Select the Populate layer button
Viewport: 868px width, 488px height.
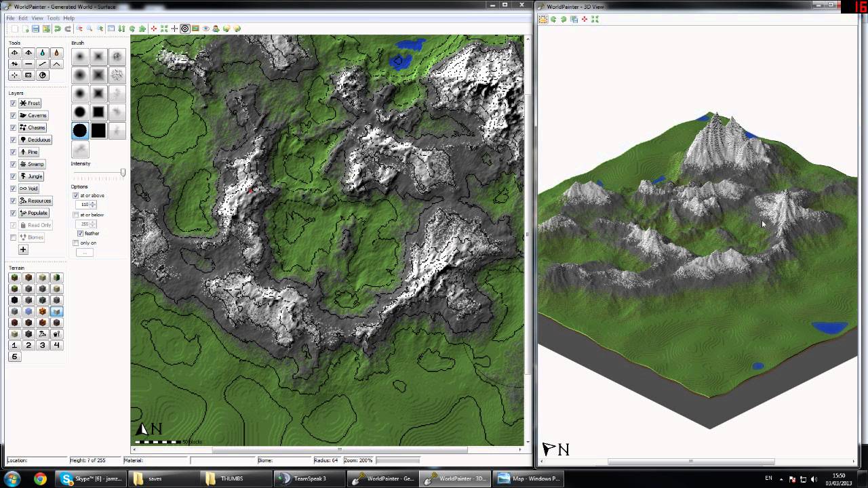point(34,213)
